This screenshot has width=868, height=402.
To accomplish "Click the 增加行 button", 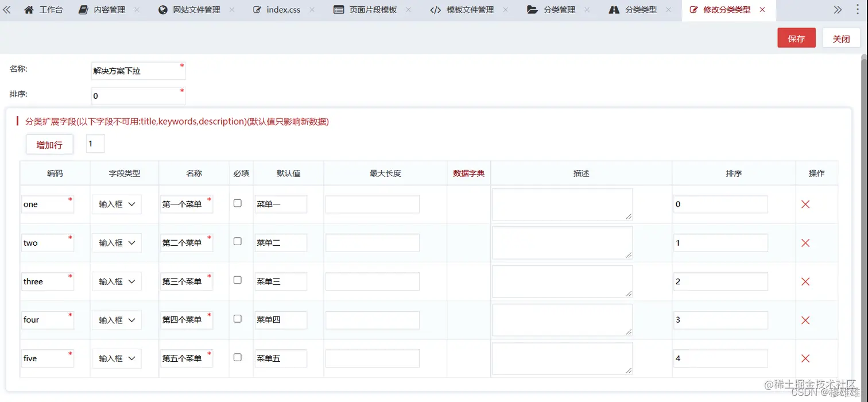I will pyautogui.click(x=49, y=144).
